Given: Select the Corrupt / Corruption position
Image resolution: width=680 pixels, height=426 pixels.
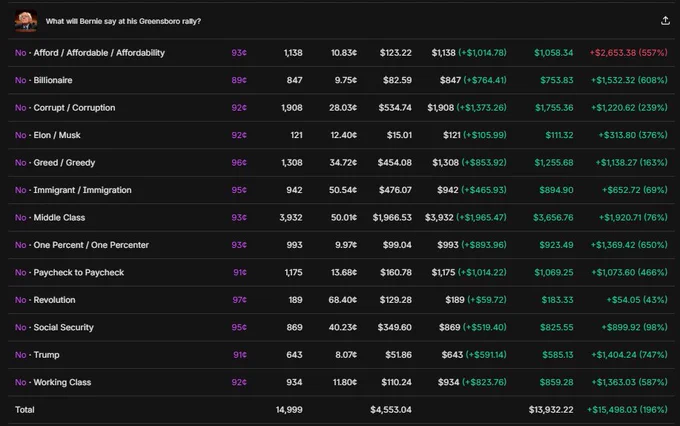Looking at the screenshot, I should click(x=341, y=108).
